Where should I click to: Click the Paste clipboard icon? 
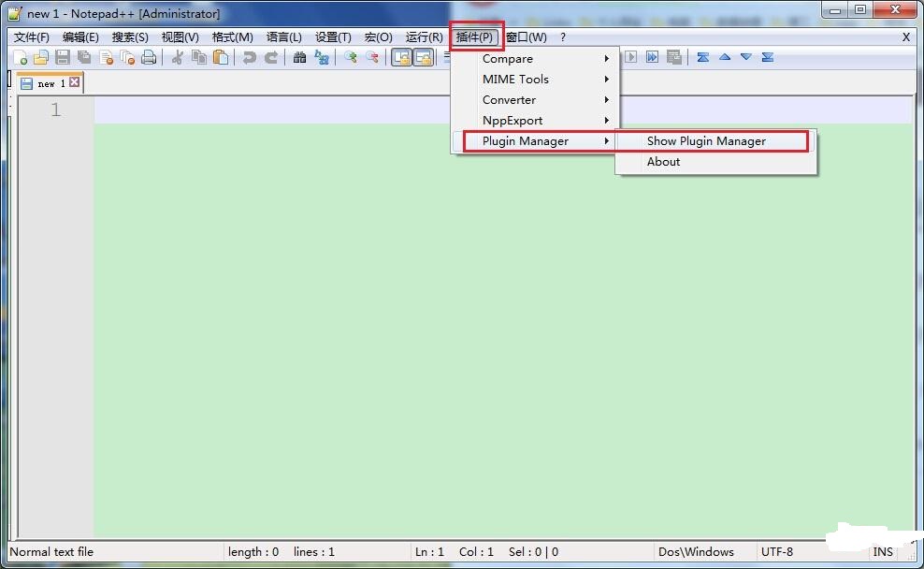point(221,57)
